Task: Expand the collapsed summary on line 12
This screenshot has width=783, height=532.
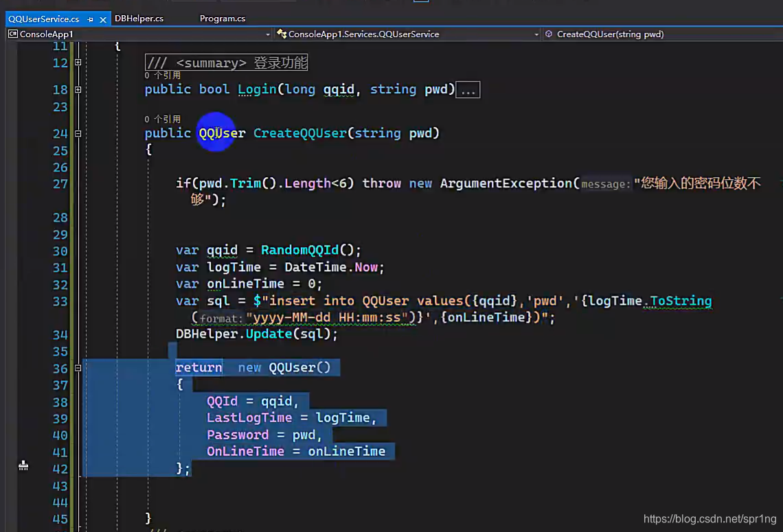Action: 78,62
